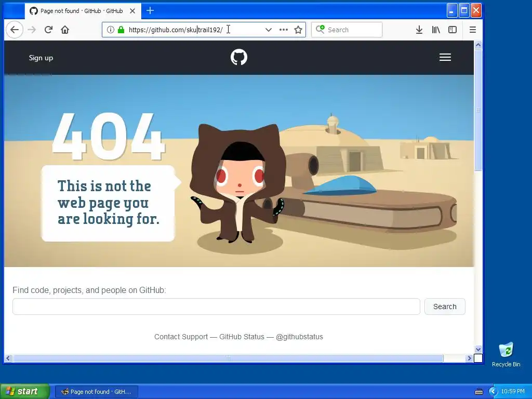
Task: Minimize the Firefox window
Action: [451, 11]
